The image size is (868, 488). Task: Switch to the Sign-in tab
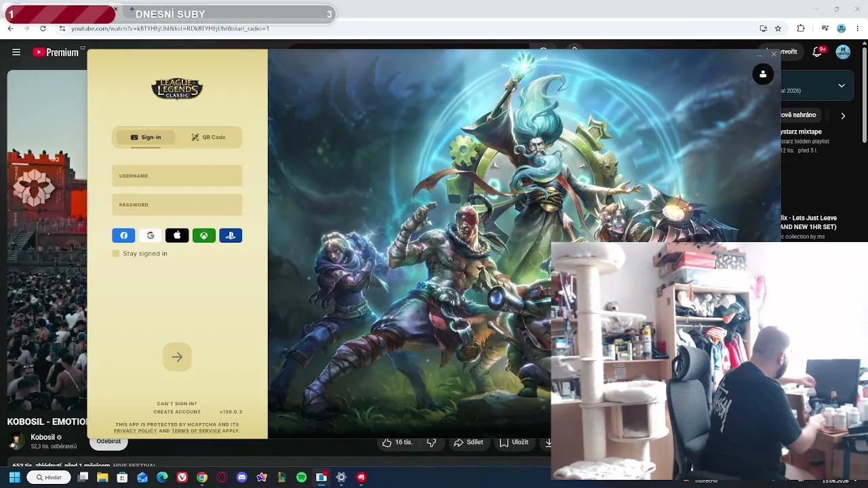pos(146,138)
